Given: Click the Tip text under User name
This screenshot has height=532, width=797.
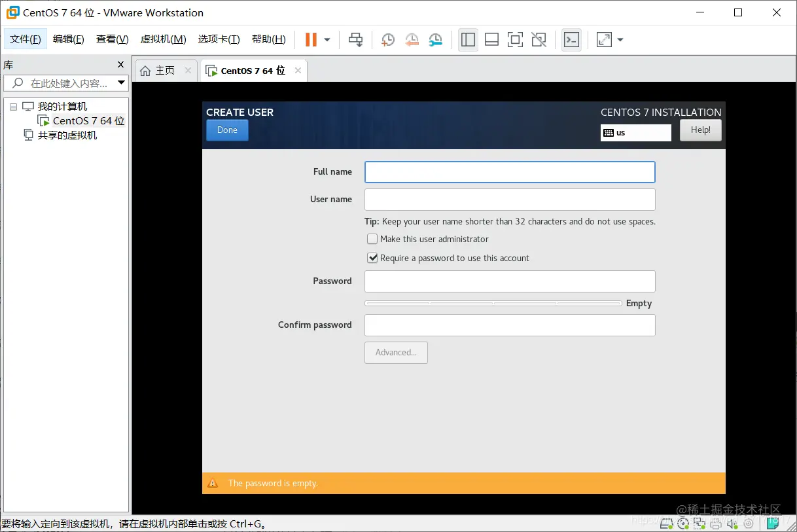Looking at the screenshot, I should tap(510, 222).
